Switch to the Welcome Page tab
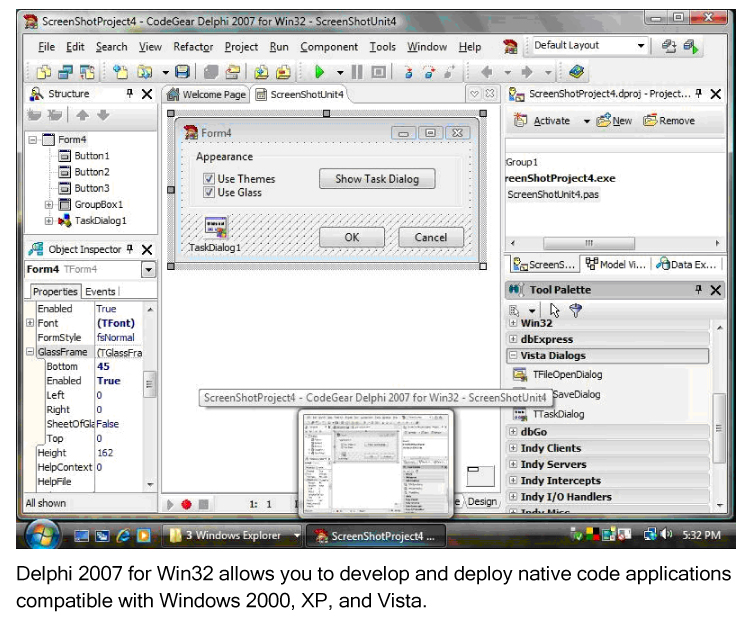The width and height of the screenshot is (749, 635). click(x=206, y=95)
